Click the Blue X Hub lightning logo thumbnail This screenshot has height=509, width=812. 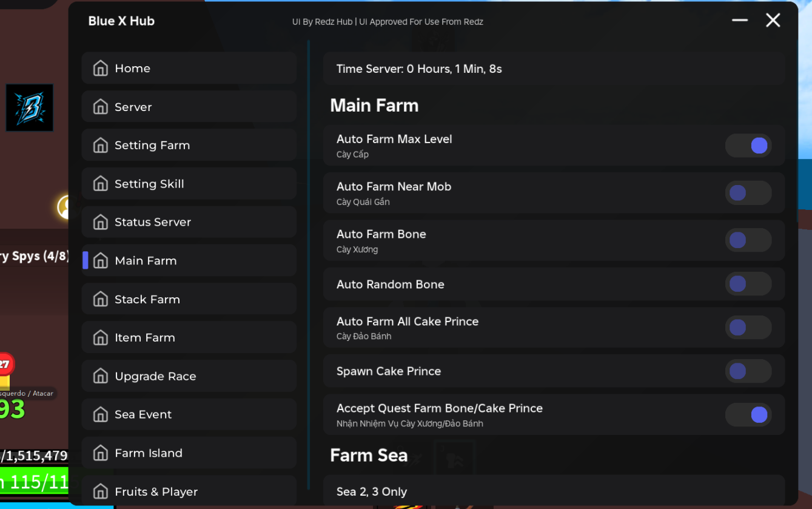tap(30, 107)
